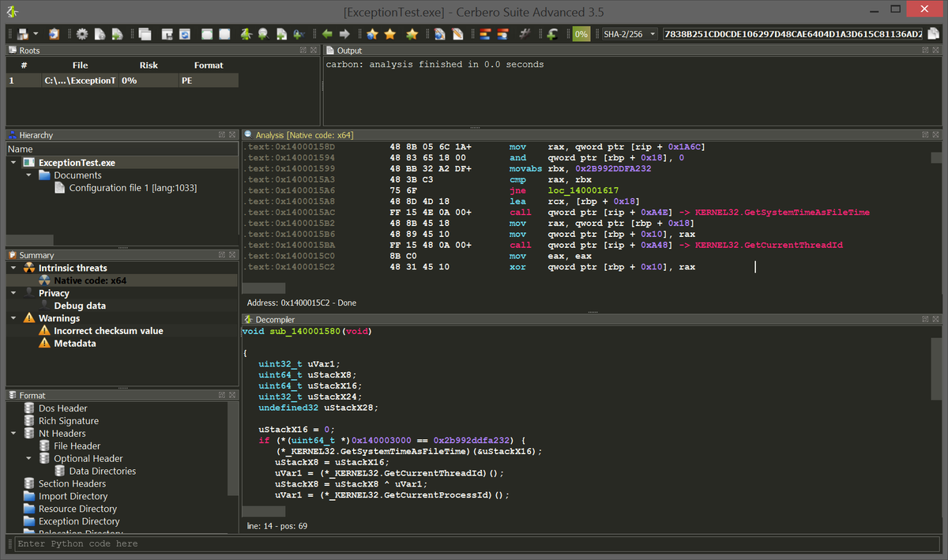Click the refresh view window icon

pyautogui.click(x=184, y=34)
